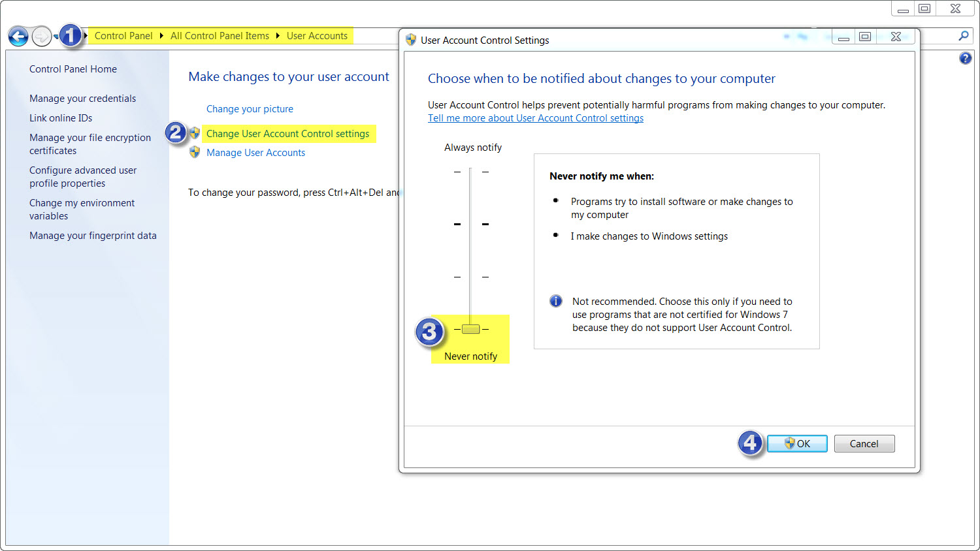Click the Choose when to be notified heading
This screenshot has height=551, width=980.
pyautogui.click(x=602, y=79)
